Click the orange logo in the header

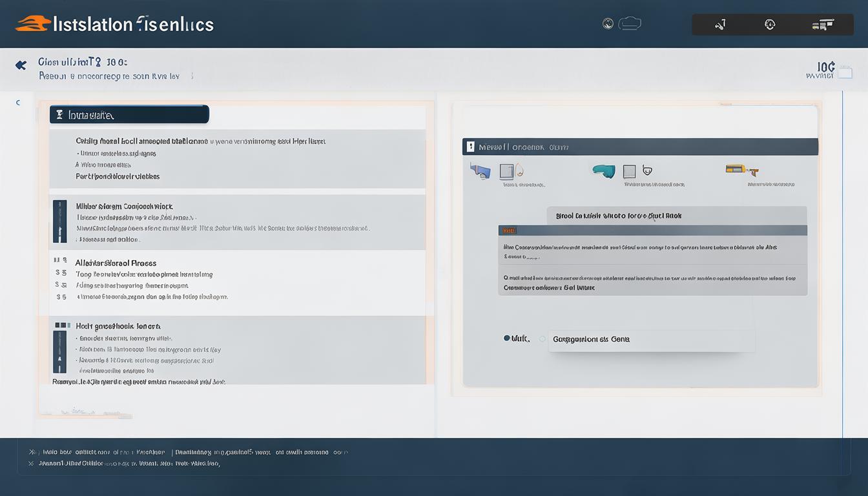(x=33, y=24)
